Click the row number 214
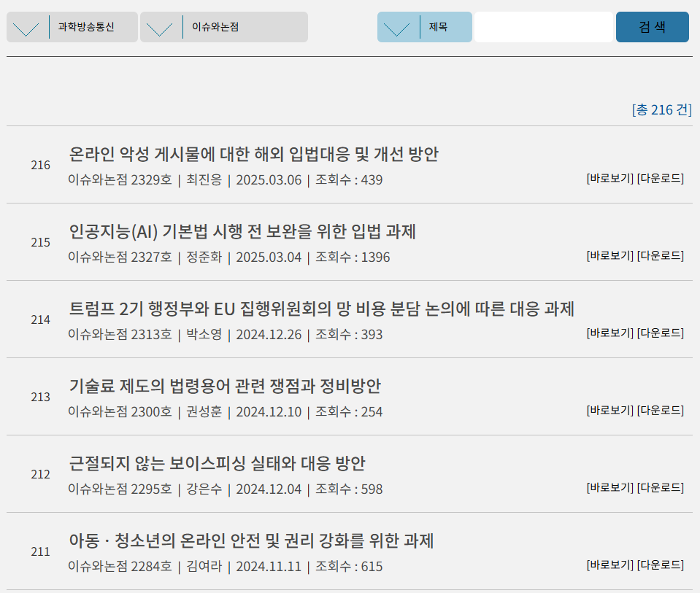This screenshot has height=593, width=700. click(x=41, y=320)
